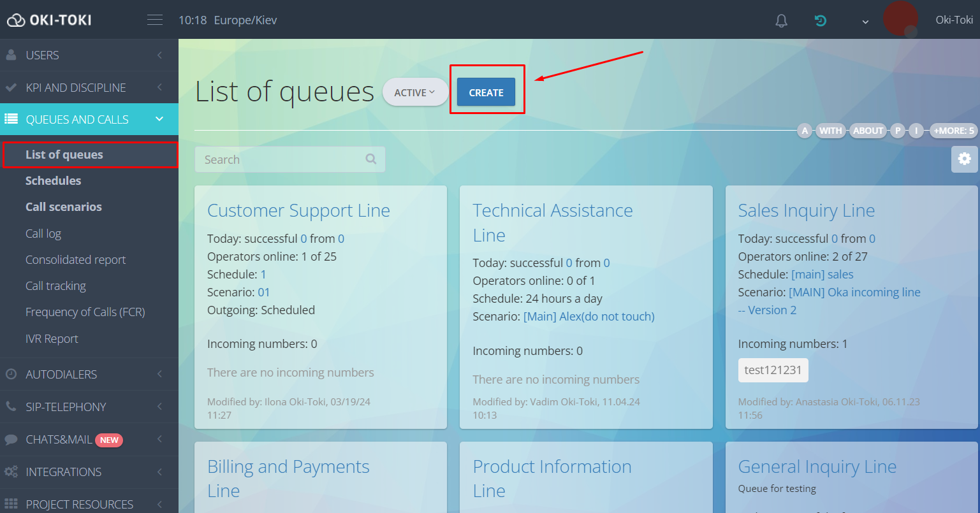Click the "+MORE: 5" filter tag
The height and width of the screenshot is (513, 980).
[953, 131]
